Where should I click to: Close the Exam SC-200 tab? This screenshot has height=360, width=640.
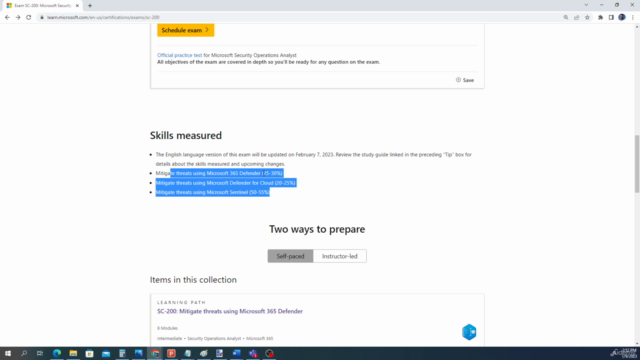(77, 6)
